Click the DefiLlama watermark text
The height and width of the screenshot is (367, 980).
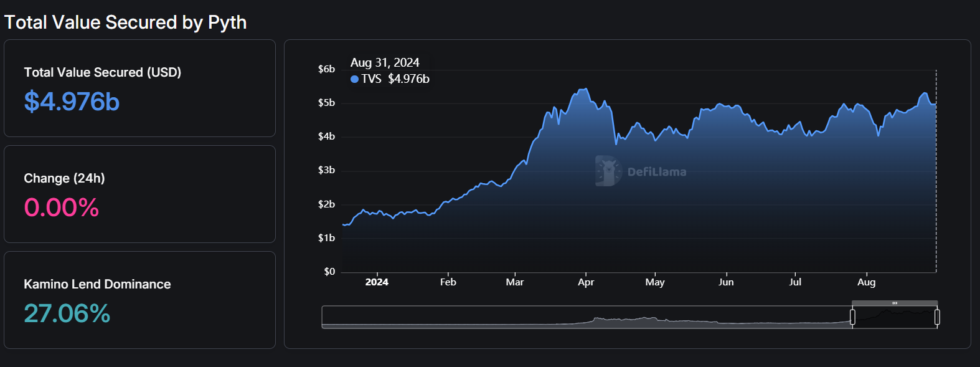click(657, 172)
